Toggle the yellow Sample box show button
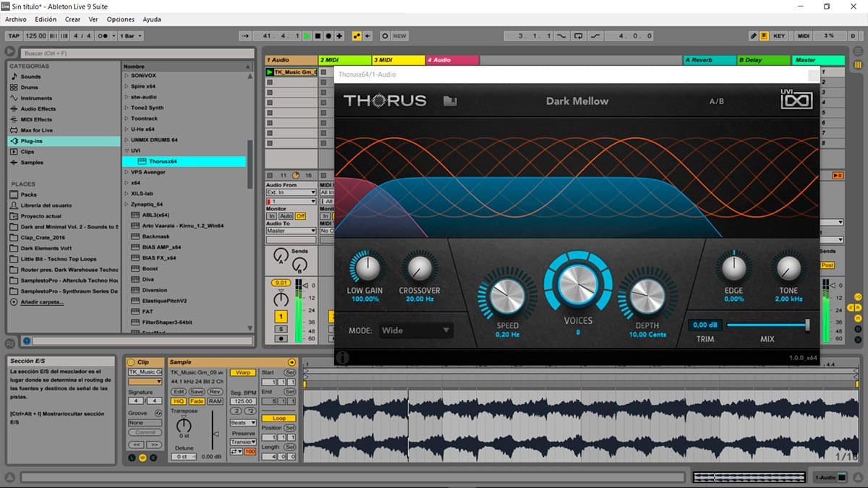 (142, 458)
